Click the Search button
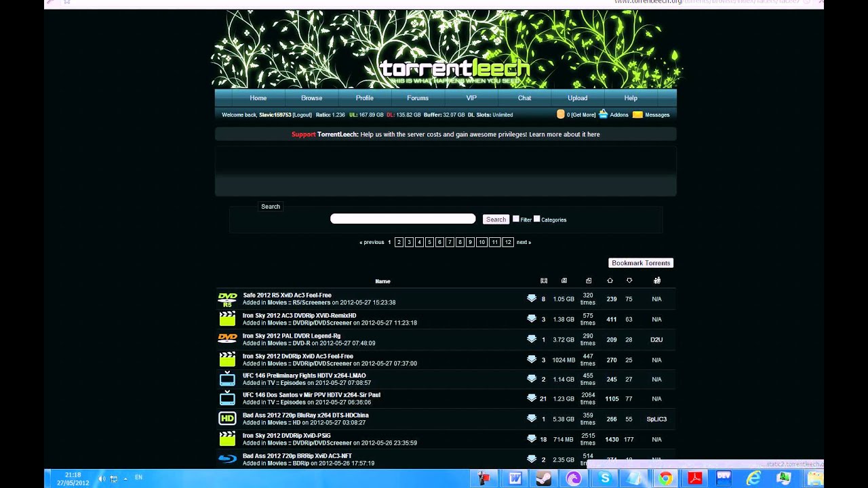 (x=496, y=219)
